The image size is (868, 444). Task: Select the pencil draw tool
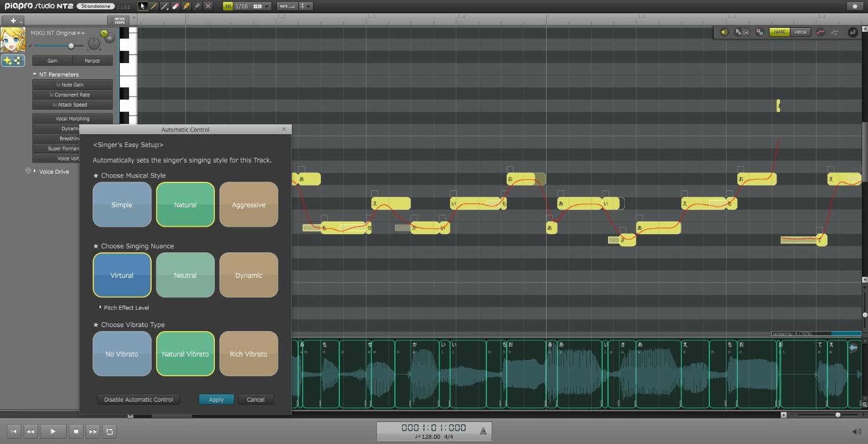click(154, 6)
